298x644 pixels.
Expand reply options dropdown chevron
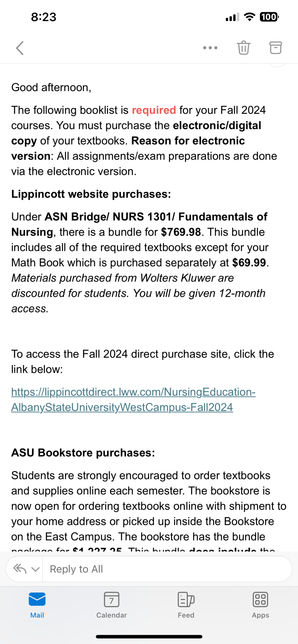[35, 569]
